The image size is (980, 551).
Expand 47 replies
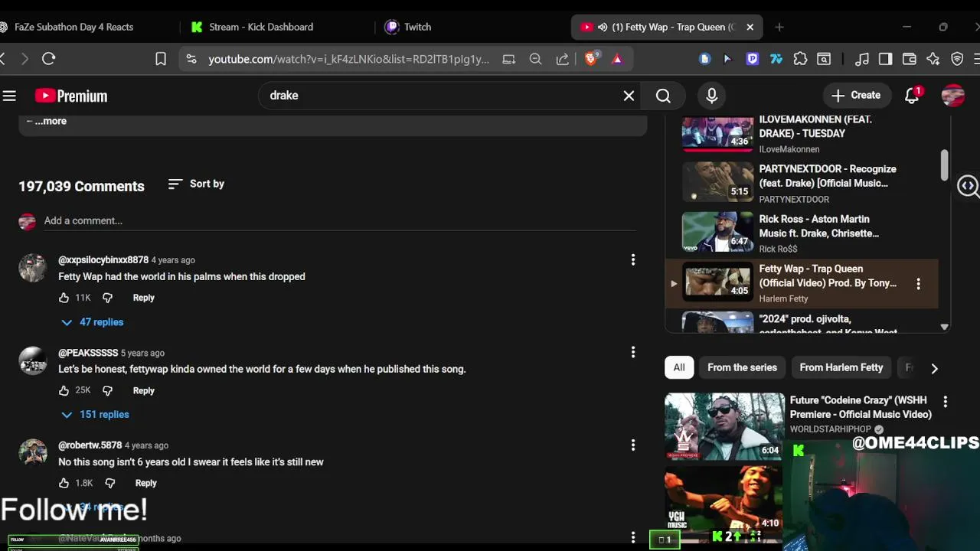[x=92, y=322]
